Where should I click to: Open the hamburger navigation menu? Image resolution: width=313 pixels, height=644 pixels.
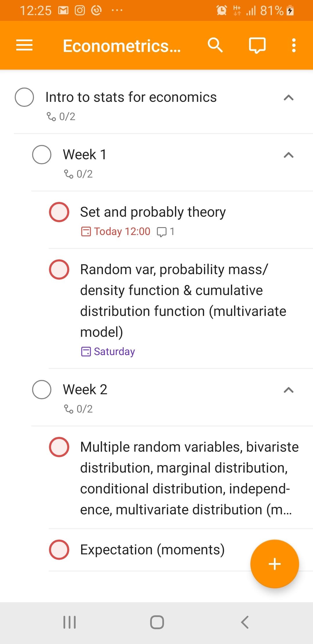click(24, 45)
